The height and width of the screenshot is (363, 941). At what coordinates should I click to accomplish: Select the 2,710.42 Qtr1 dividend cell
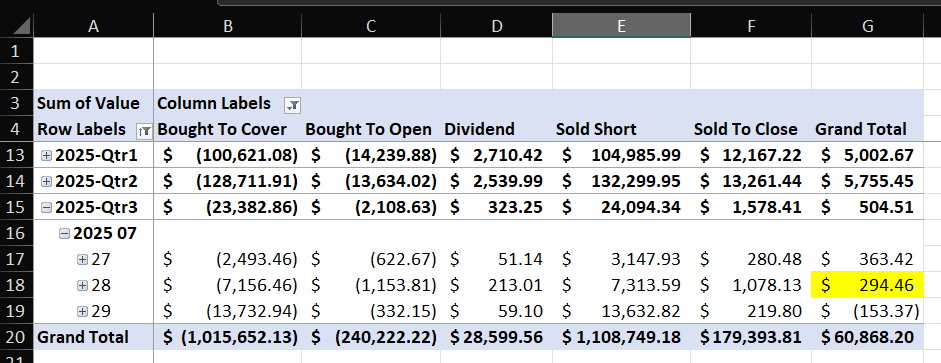point(496,155)
